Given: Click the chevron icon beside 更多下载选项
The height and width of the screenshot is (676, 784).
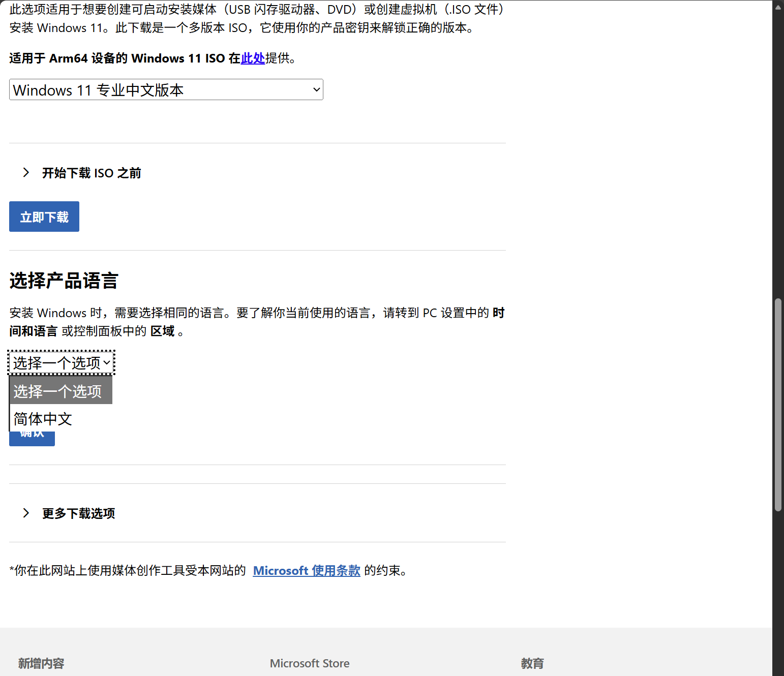Looking at the screenshot, I should [x=26, y=513].
